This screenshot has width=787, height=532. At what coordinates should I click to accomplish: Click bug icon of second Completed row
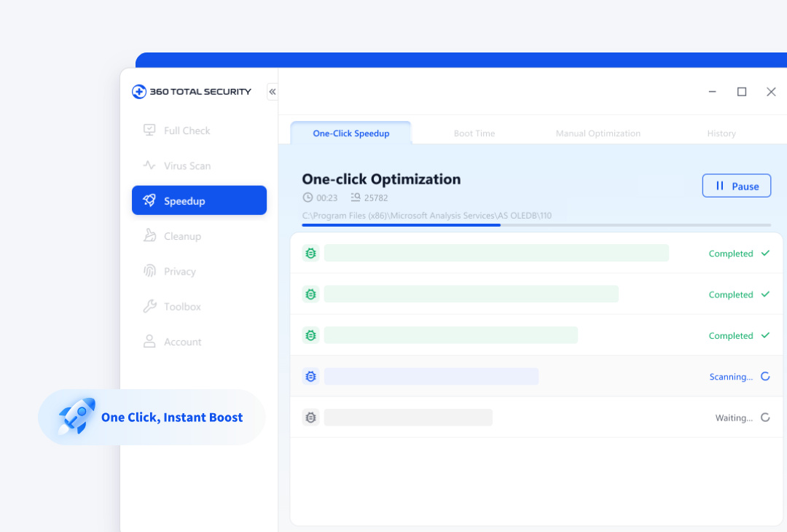(x=310, y=294)
